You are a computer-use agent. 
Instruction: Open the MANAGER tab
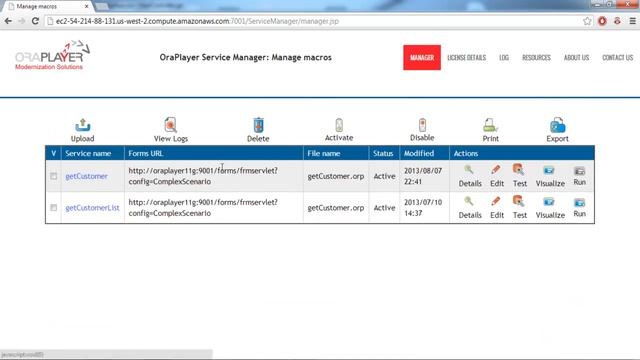(x=422, y=58)
